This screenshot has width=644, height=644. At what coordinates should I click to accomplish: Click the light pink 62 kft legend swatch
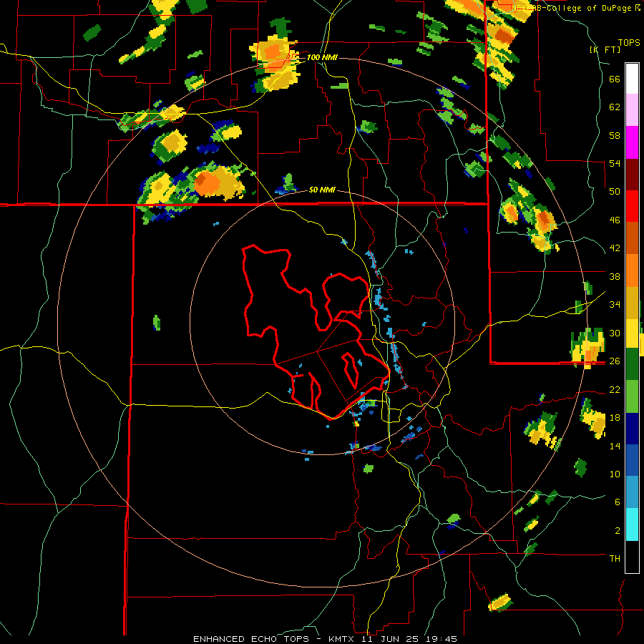tap(632, 109)
